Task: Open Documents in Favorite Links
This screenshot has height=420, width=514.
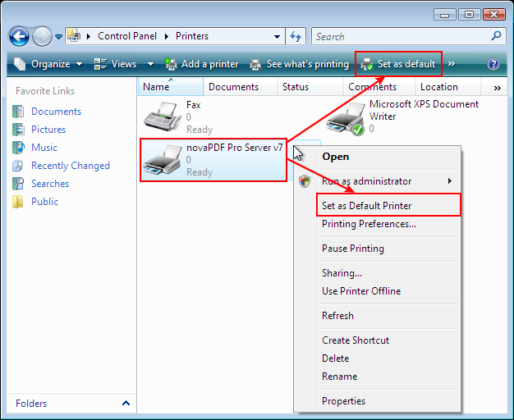Action: [56, 112]
